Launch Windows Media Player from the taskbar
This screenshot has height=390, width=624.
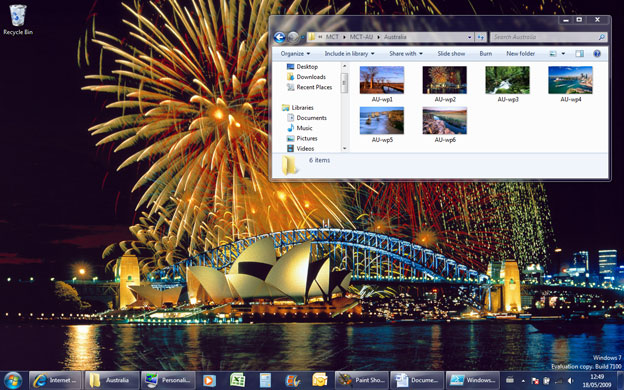208,380
